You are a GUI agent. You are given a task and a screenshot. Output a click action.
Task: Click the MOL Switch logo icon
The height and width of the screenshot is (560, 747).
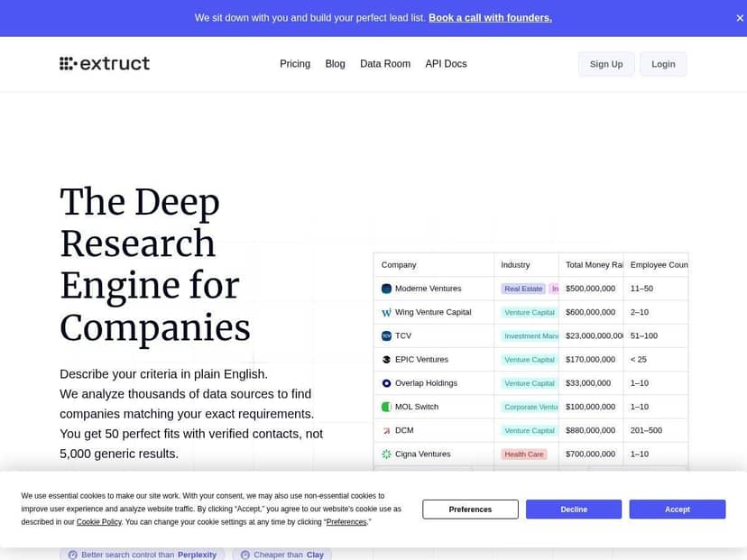pyautogui.click(x=387, y=407)
